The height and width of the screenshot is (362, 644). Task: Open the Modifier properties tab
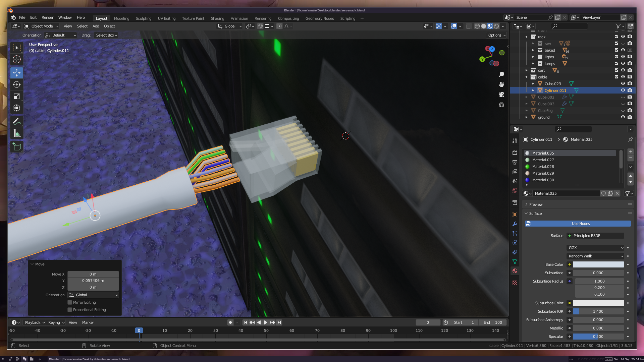(x=515, y=224)
